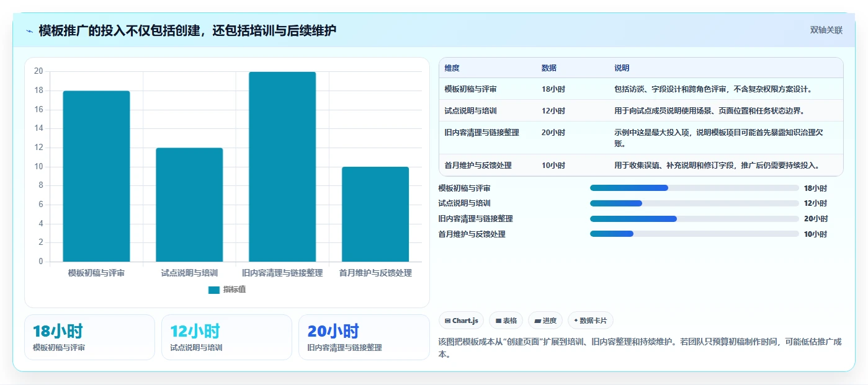Click the 模板初稿与评审 x-axis label
Viewport: 868px width, 385px height.
coord(96,273)
